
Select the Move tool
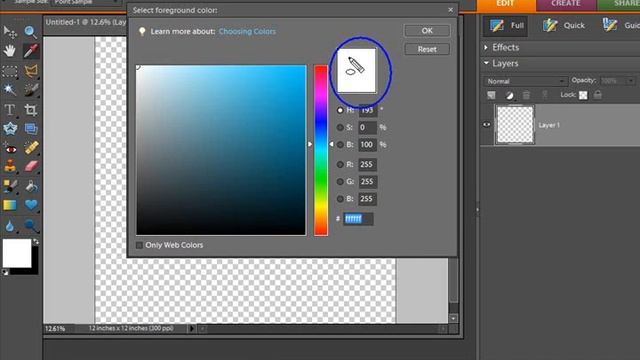tap(10, 32)
